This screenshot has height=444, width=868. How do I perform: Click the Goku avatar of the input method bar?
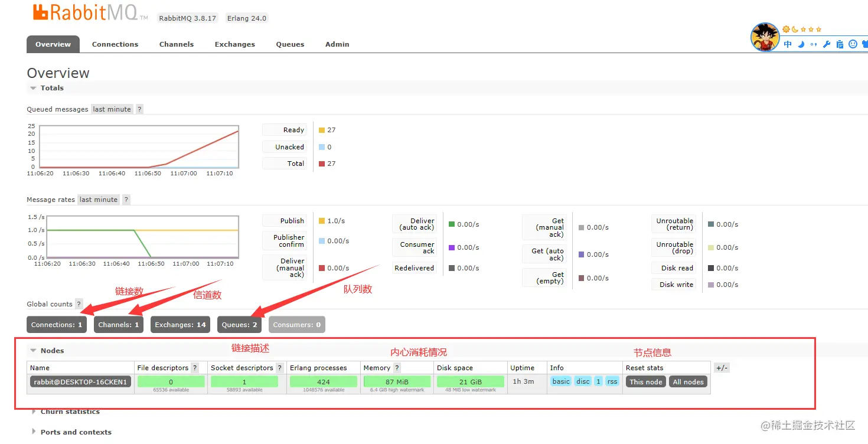(765, 37)
